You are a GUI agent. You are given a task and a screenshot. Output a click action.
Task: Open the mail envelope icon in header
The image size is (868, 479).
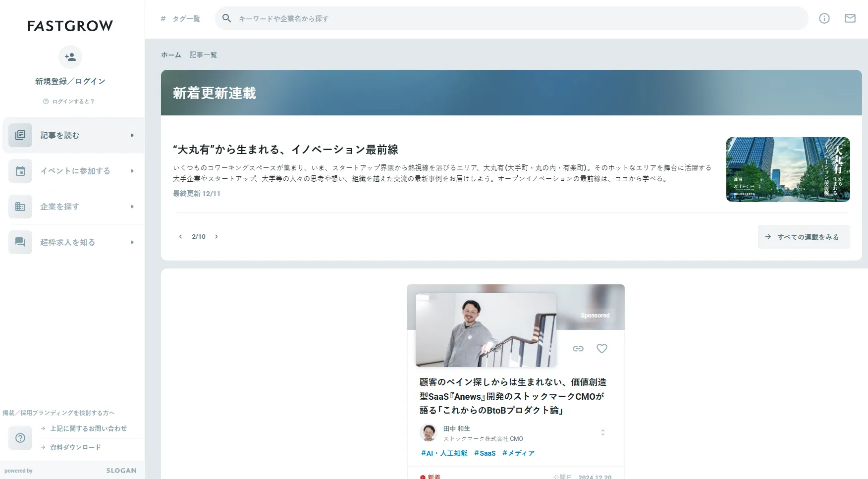pyautogui.click(x=850, y=18)
